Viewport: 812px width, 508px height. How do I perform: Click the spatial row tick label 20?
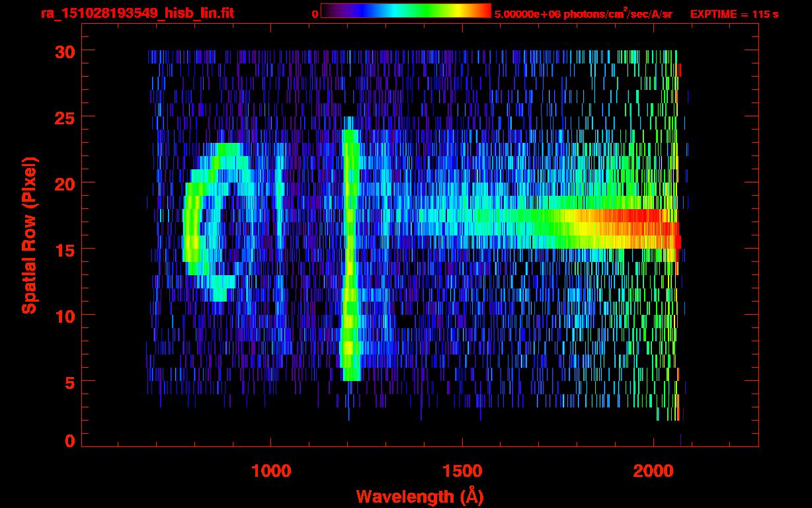pyautogui.click(x=63, y=183)
